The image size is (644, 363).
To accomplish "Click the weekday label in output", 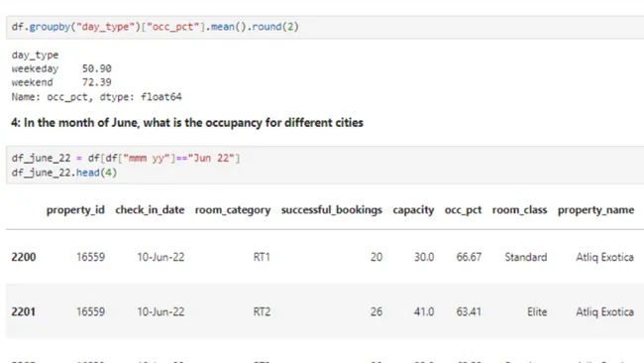I will point(35,68).
